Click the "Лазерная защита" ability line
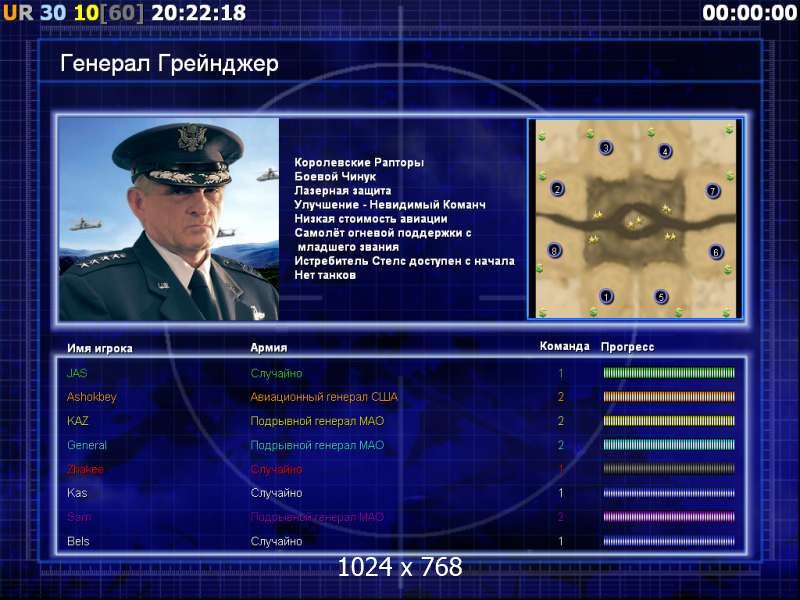Screen dimensions: 800x600 click(x=343, y=191)
